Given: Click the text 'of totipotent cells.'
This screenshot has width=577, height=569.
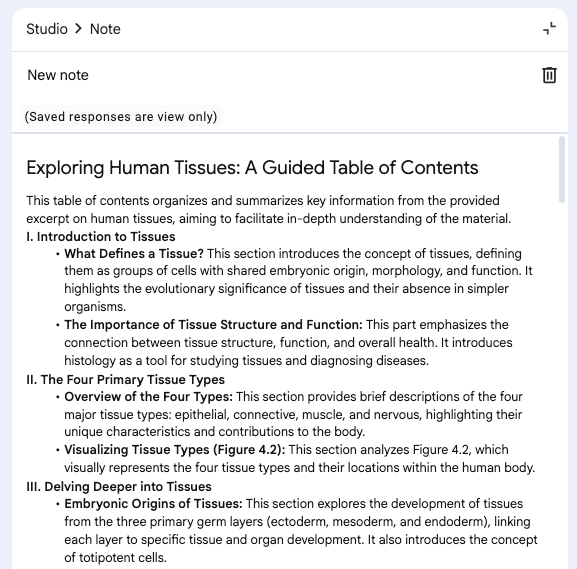Looking at the screenshot, I should coord(116,558).
